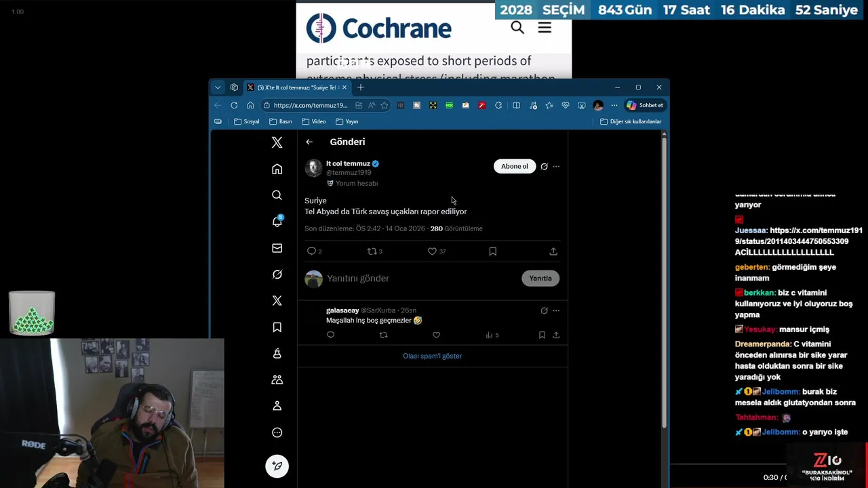The width and height of the screenshot is (868, 488).
Task: Share the galasaeay comment
Action: tap(556, 335)
